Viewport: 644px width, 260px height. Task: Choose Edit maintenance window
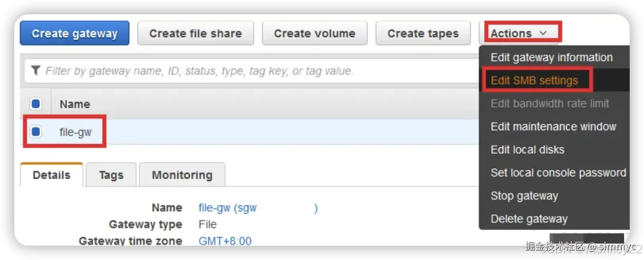(x=553, y=127)
